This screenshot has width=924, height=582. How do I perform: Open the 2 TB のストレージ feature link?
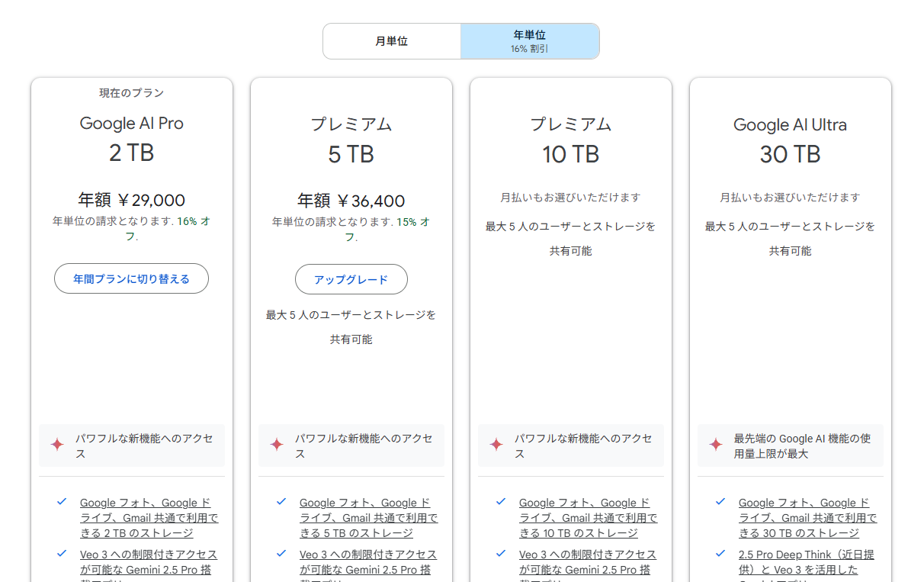click(149, 518)
